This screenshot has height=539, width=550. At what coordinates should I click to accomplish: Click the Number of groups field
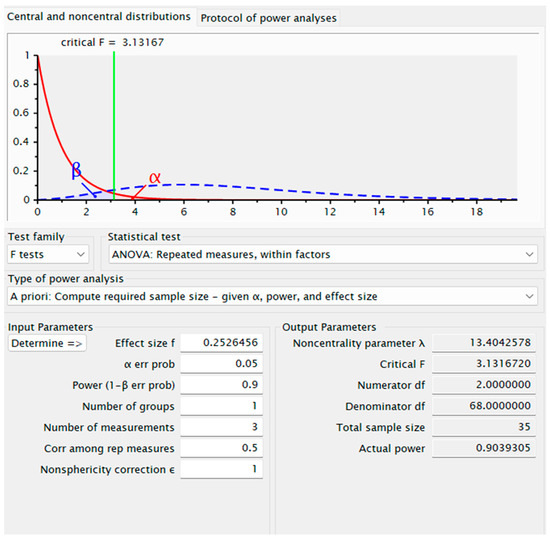click(221, 406)
